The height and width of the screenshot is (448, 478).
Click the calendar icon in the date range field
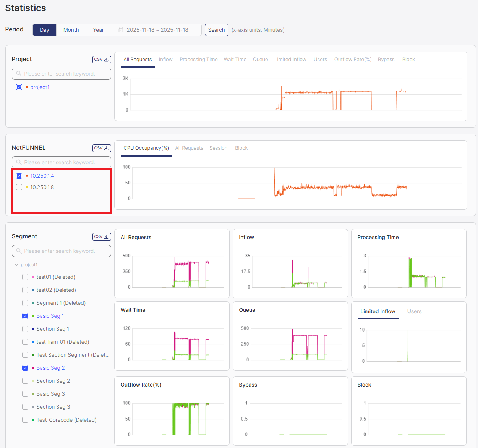pyautogui.click(x=121, y=29)
